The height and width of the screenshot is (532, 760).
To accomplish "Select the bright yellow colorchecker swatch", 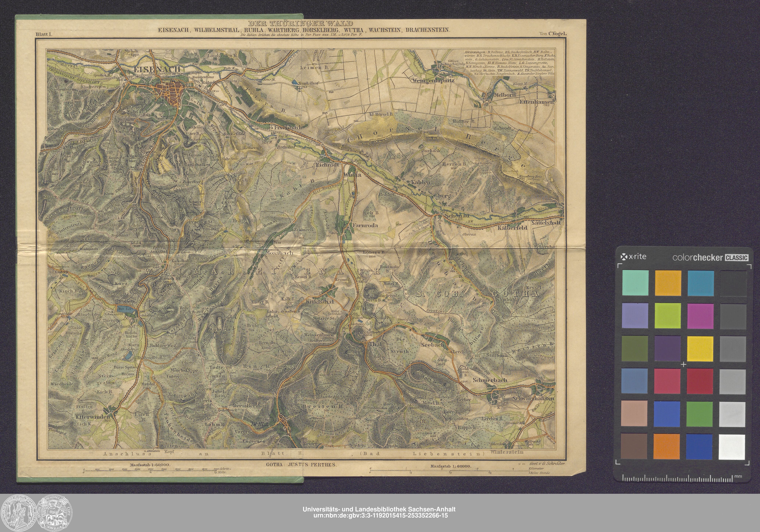I will [700, 349].
